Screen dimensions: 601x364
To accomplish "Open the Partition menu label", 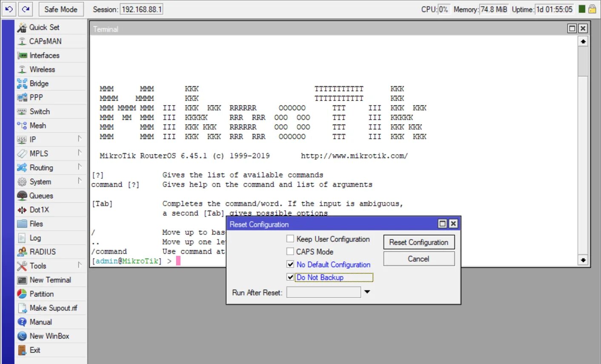I will coord(42,294).
